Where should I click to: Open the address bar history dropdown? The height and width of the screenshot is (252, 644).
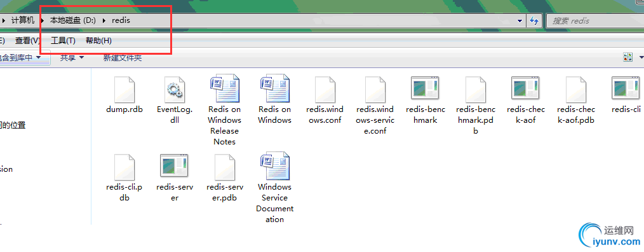(x=520, y=20)
